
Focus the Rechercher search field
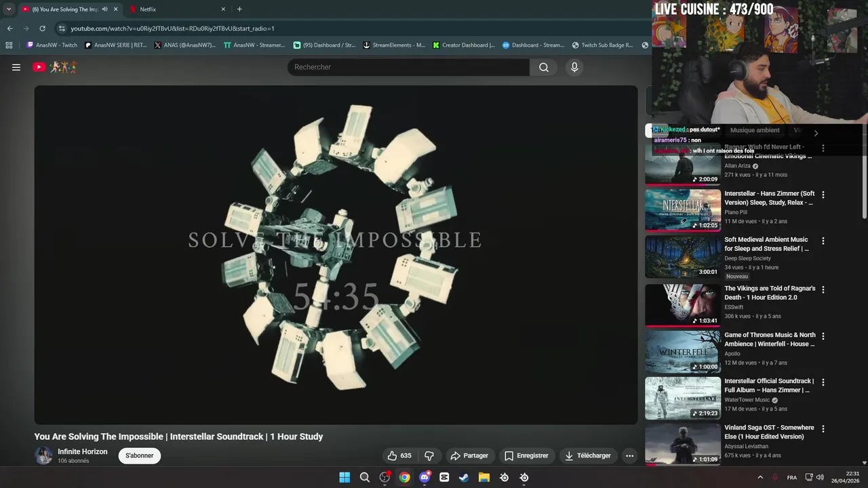point(409,67)
